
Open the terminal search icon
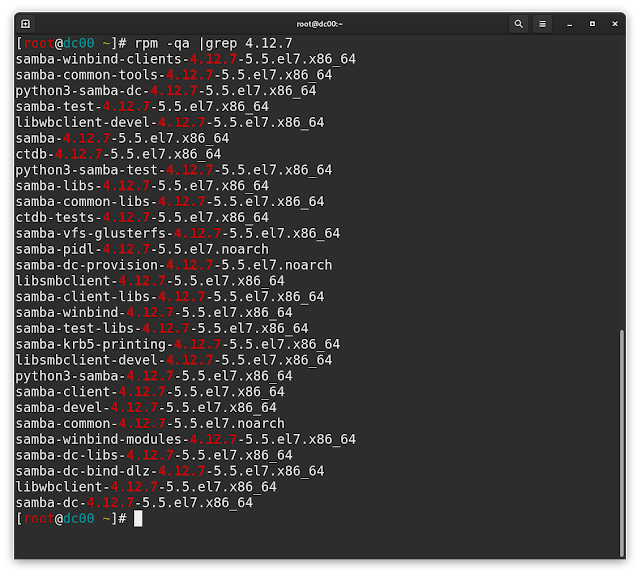click(x=518, y=23)
